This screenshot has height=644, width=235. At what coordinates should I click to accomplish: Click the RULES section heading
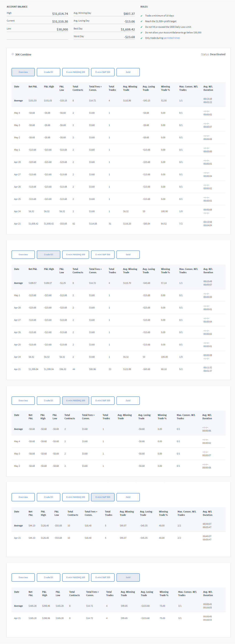pos(144,7)
